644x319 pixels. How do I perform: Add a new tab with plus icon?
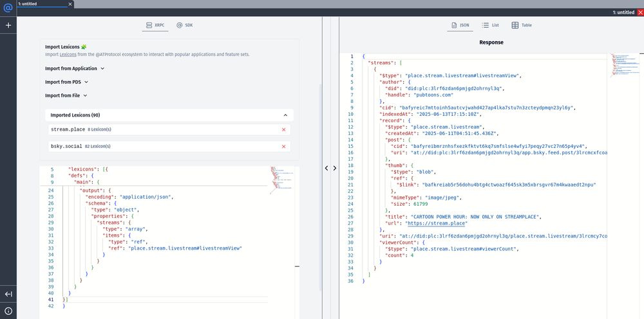[x=8, y=25]
